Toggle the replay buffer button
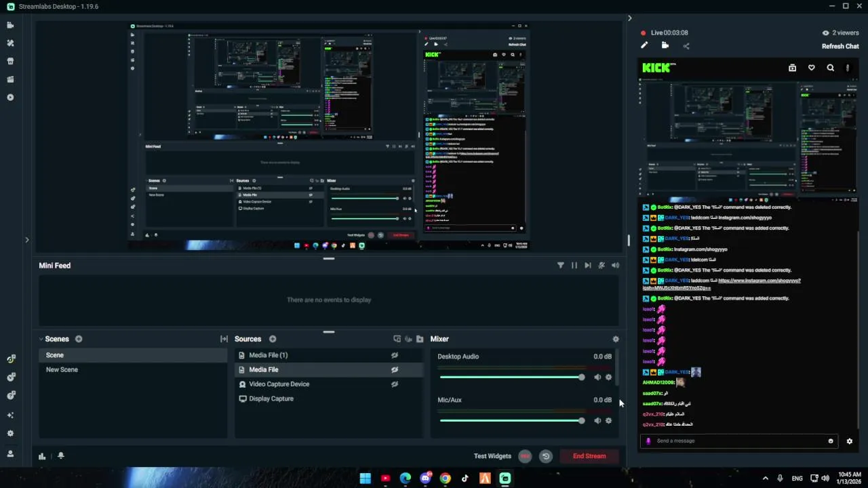868x488 pixels. (546, 456)
